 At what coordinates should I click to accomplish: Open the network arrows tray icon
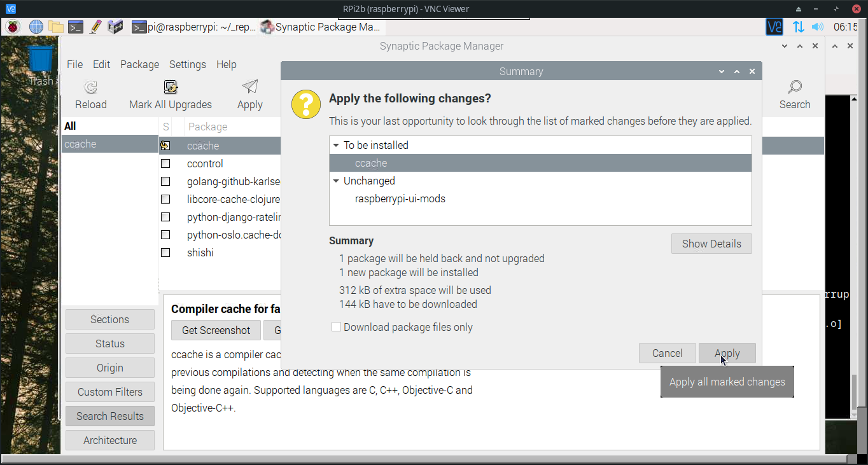tap(798, 27)
